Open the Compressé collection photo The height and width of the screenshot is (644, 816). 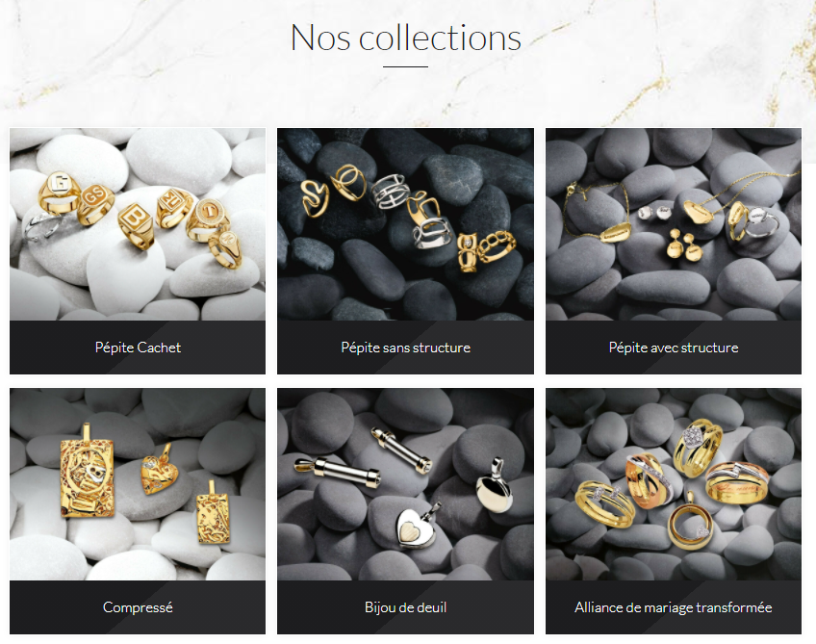tap(138, 484)
